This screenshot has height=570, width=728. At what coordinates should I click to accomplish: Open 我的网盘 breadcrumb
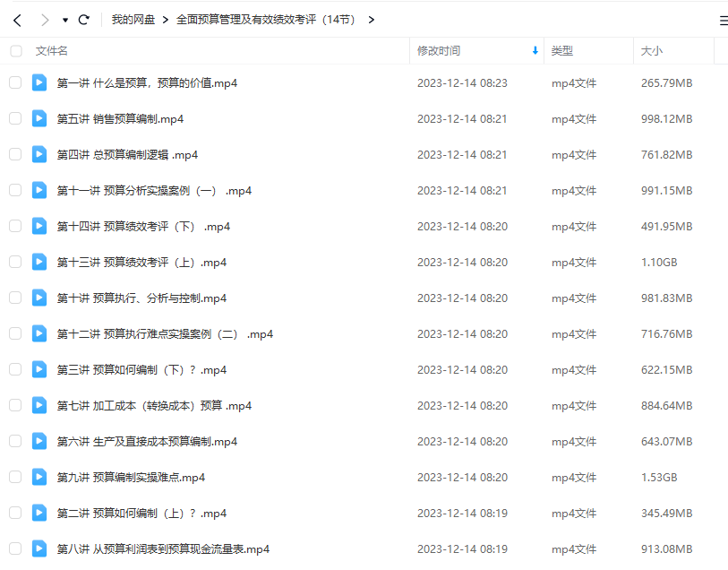point(133,20)
